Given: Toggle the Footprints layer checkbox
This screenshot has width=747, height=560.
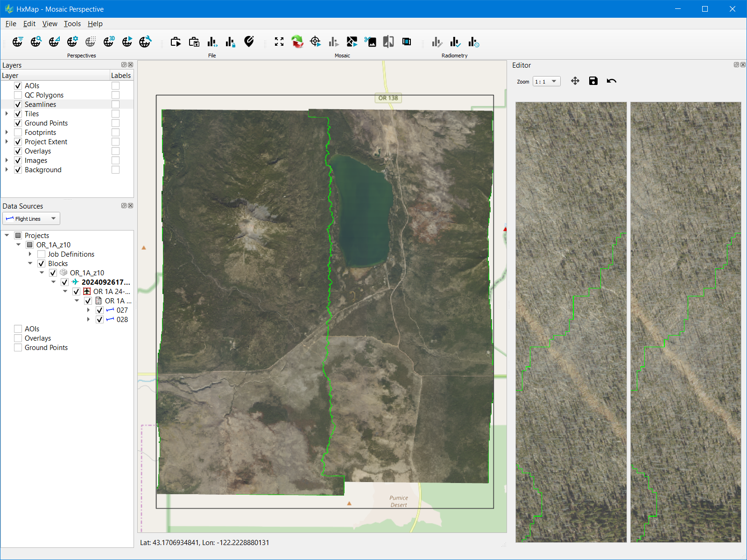Looking at the screenshot, I should pyautogui.click(x=18, y=133).
